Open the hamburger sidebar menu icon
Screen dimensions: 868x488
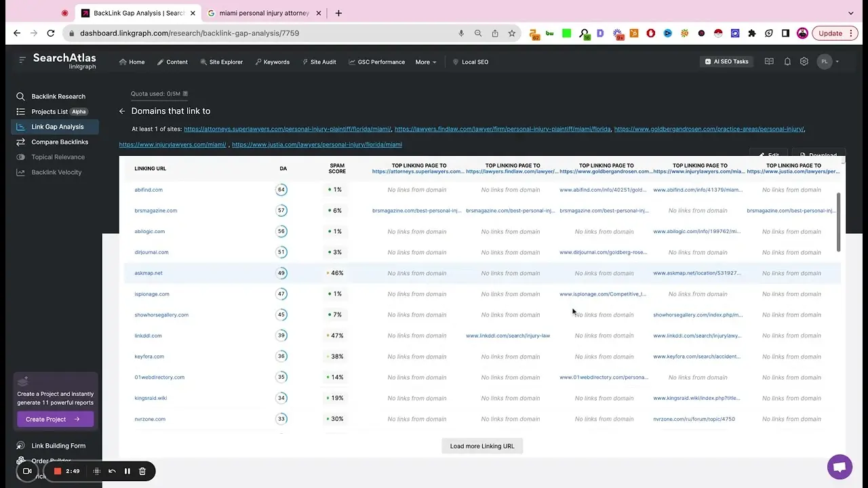click(22, 60)
